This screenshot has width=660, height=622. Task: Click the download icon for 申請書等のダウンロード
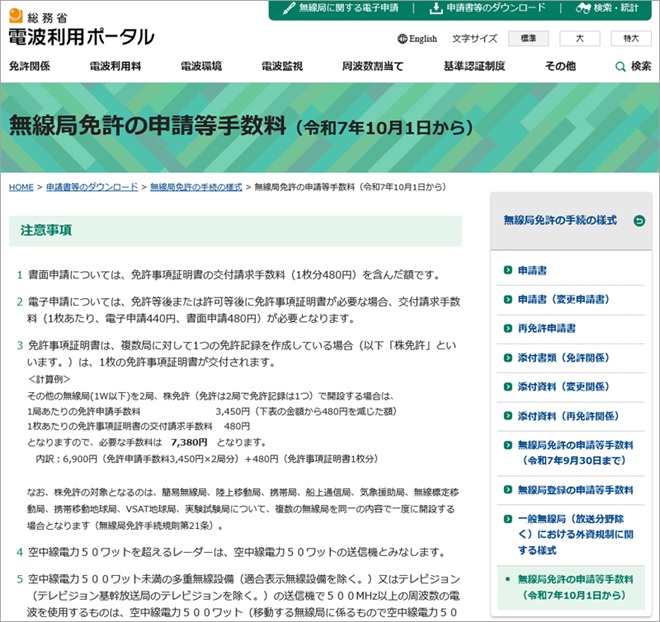click(x=436, y=8)
